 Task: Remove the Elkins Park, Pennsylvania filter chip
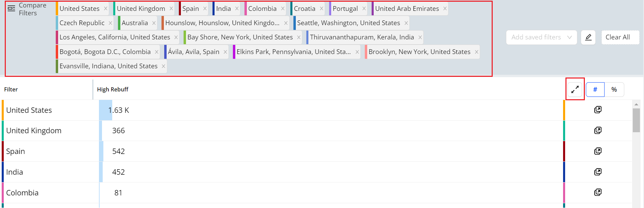(357, 52)
